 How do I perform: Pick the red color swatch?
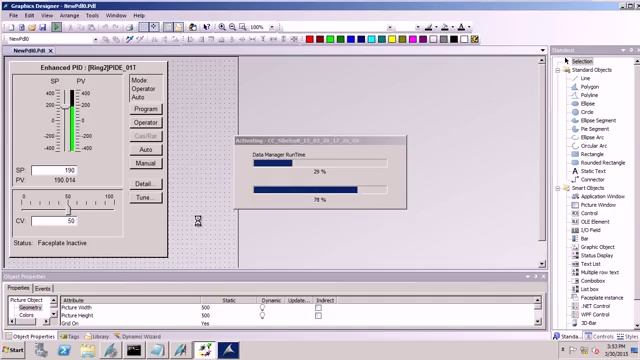310,39
